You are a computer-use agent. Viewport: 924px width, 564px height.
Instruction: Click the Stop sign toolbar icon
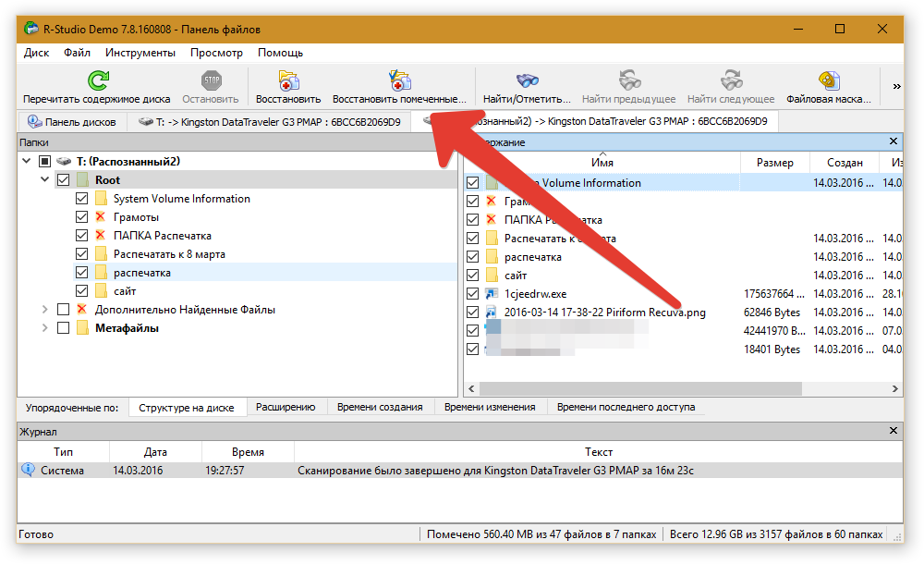(211, 80)
